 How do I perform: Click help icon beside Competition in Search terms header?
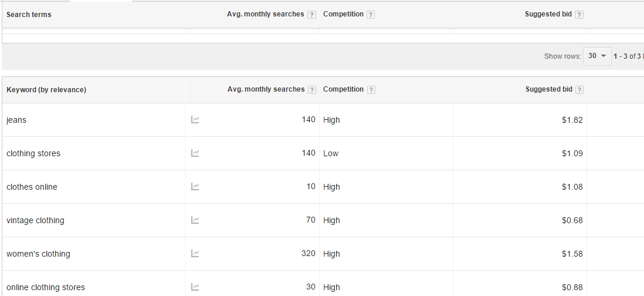(371, 15)
